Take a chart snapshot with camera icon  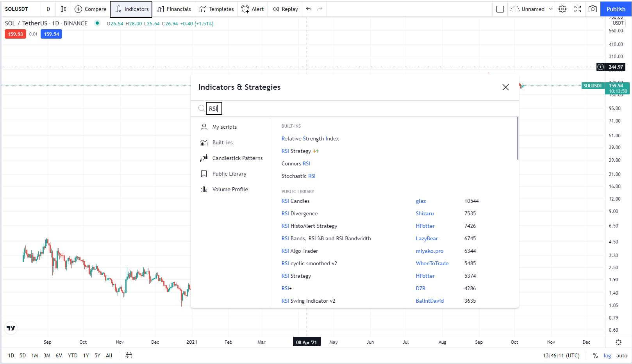[x=593, y=9]
